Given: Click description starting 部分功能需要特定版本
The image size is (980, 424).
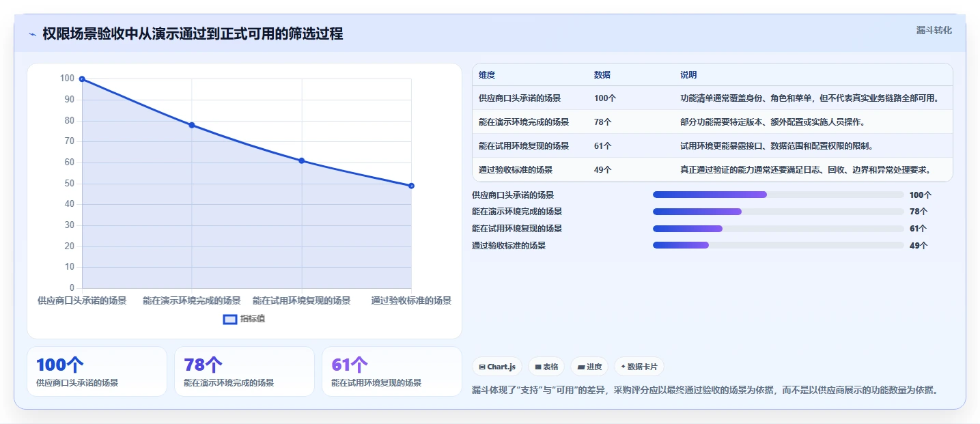Looking at the screenshot, I should 774,122.
